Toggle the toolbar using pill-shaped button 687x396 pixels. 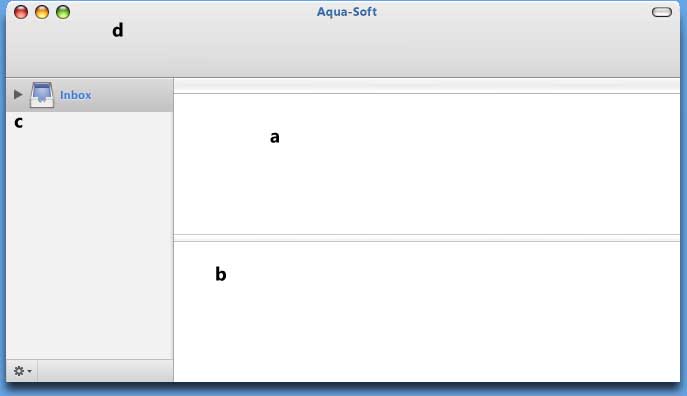pyautogui.click(x=662, y=12)
